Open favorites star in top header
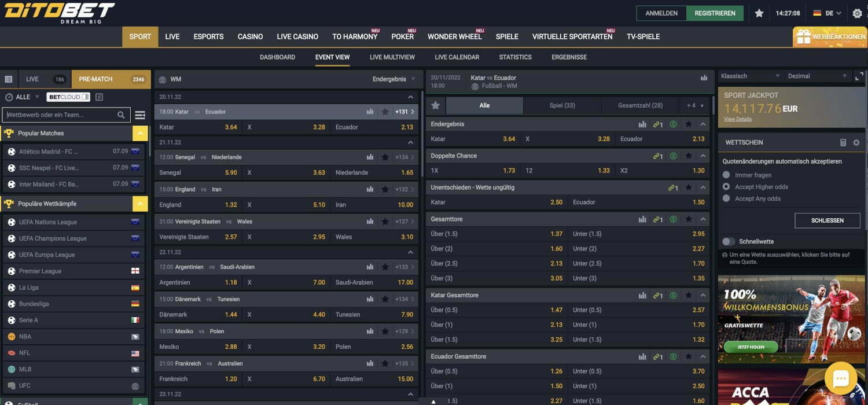The image size is (868, 405). [759, 13]
